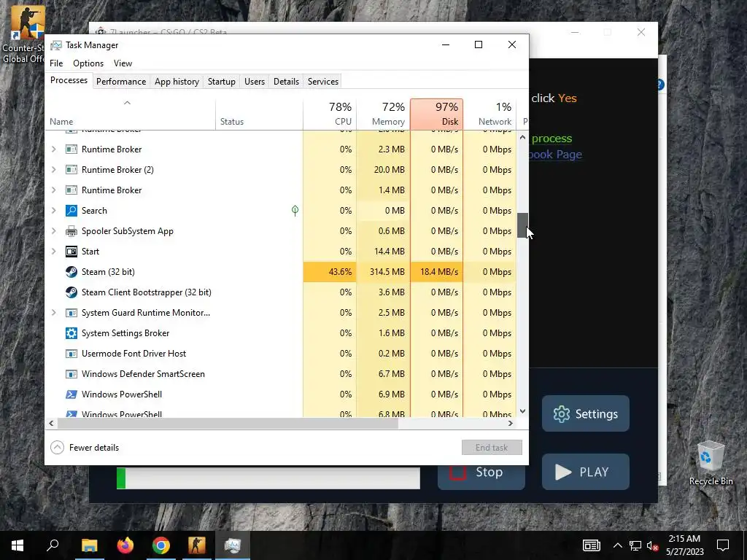Sort processes by Disk column

point(436,114)
